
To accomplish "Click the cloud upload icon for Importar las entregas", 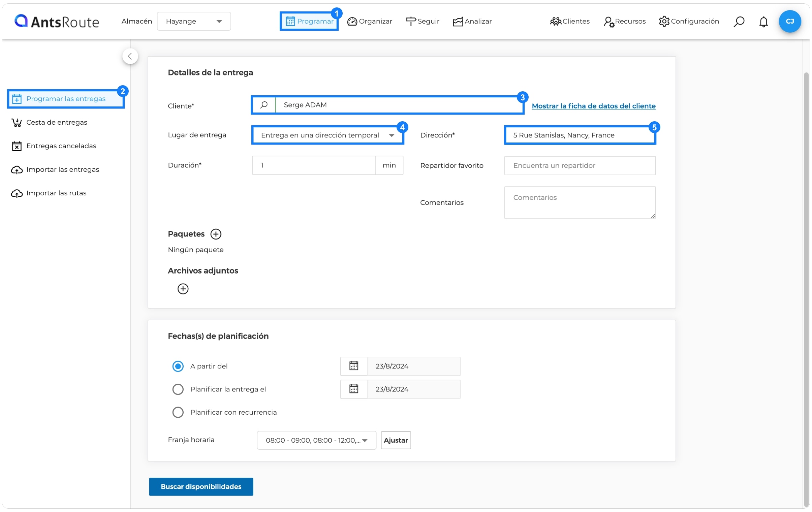I will 17,170.
